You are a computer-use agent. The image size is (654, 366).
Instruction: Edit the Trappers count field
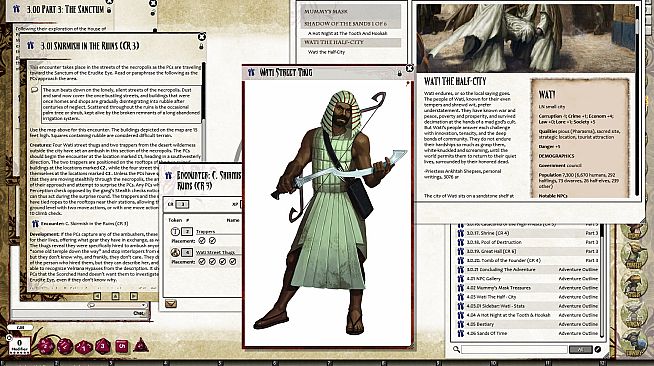(x=187, y=231)
